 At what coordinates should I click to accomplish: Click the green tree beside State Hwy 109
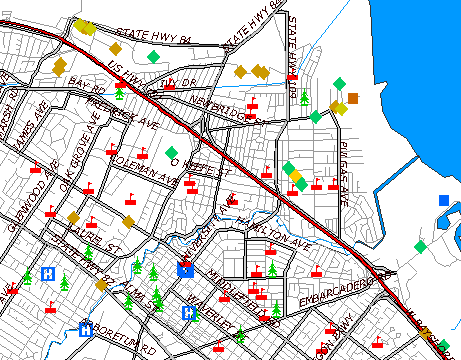[304, 97]
